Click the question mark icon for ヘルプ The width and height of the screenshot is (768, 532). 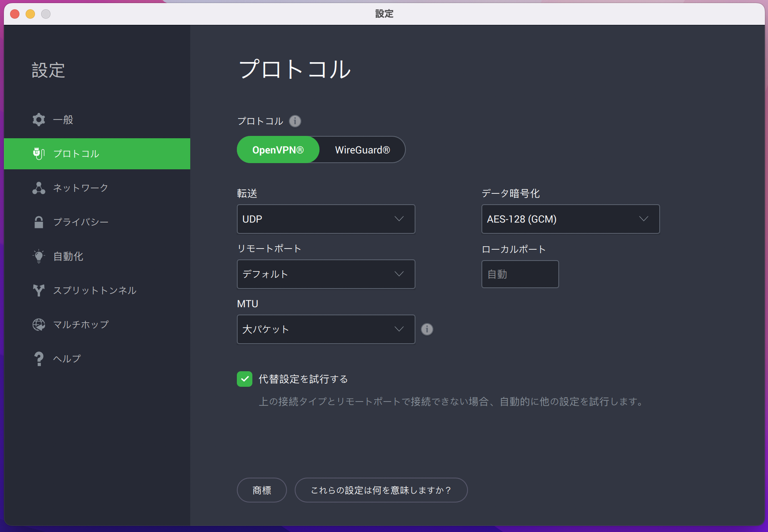pos(39,359)
